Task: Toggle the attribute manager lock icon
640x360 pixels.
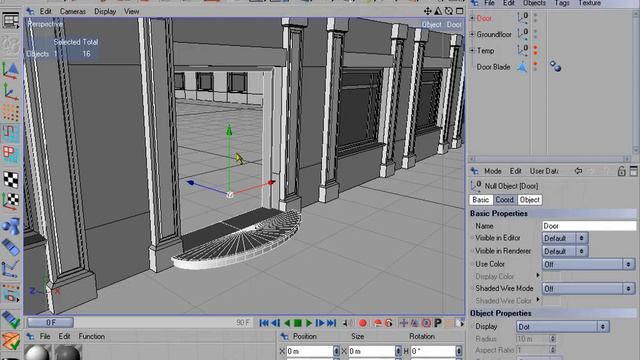Action: click(621, 171)
